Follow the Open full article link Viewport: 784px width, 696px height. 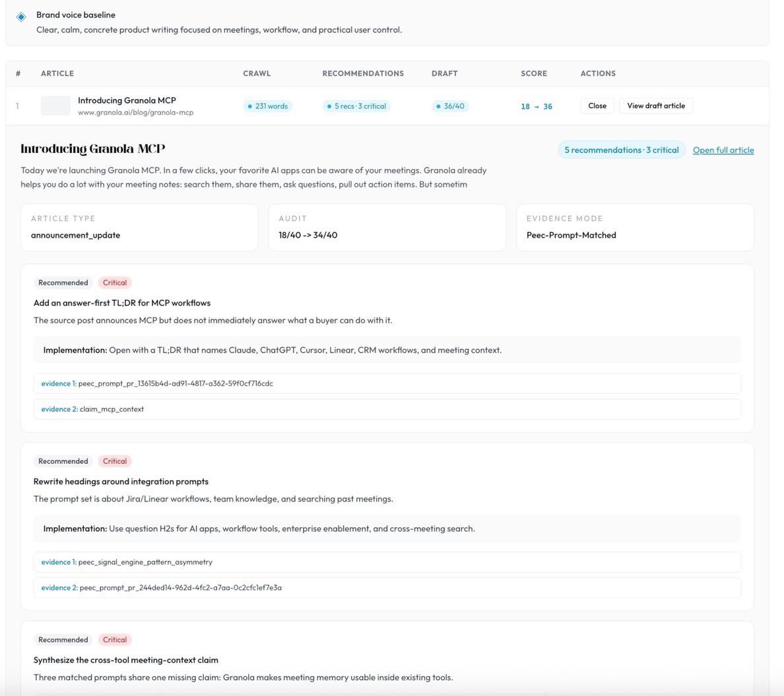(723, 150)
